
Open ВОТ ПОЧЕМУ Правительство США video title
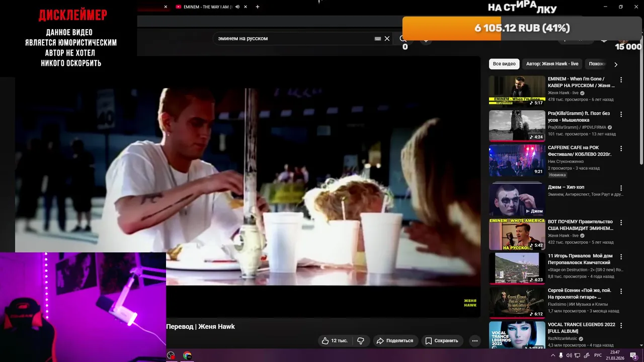click(581, 225)
